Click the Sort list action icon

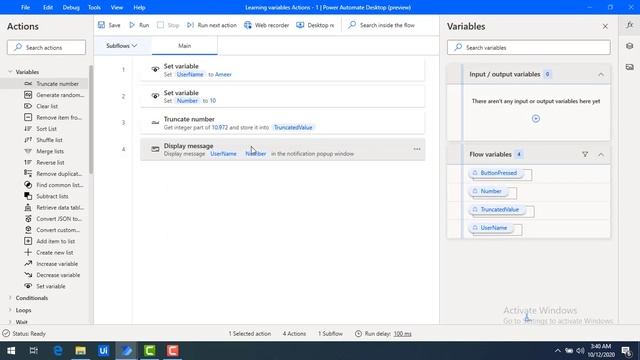28,129
